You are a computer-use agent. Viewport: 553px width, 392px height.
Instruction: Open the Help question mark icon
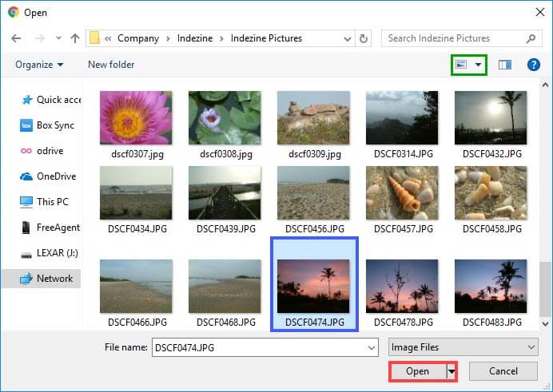tap(534, 65)
